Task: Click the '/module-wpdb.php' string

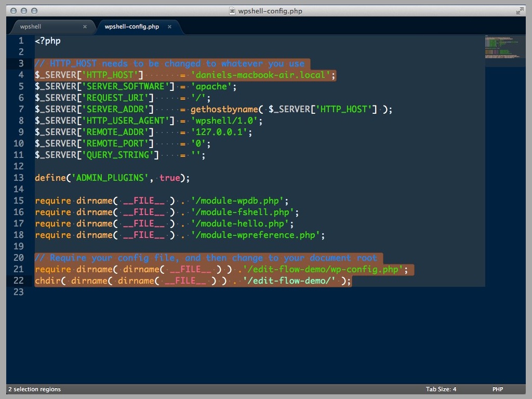Action: (x=237, y=201)
